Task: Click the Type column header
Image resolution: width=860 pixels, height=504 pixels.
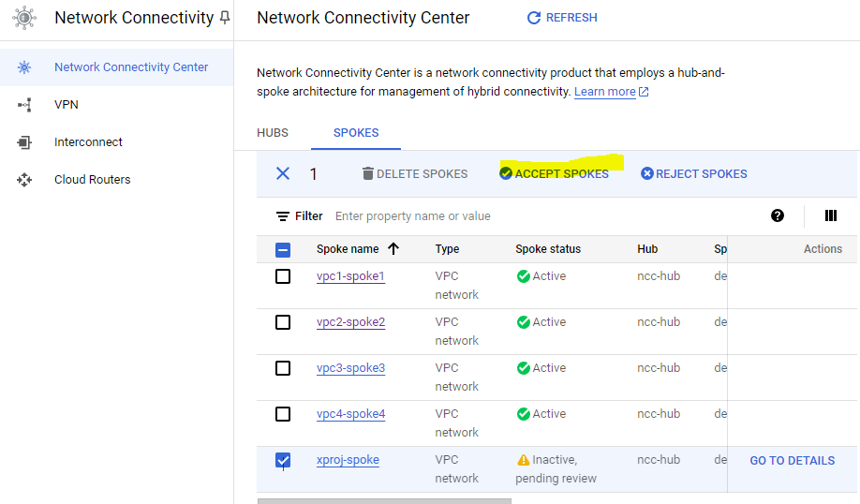Action: click(447, 249)
